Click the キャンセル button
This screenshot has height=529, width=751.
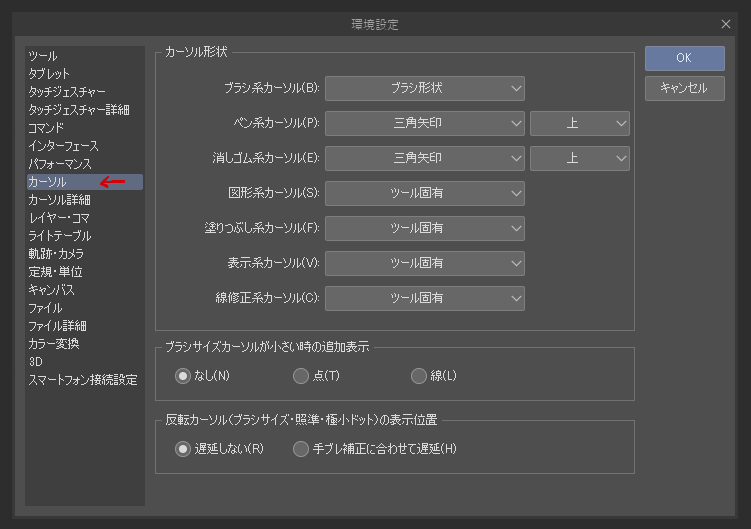(x=684, y=88)
